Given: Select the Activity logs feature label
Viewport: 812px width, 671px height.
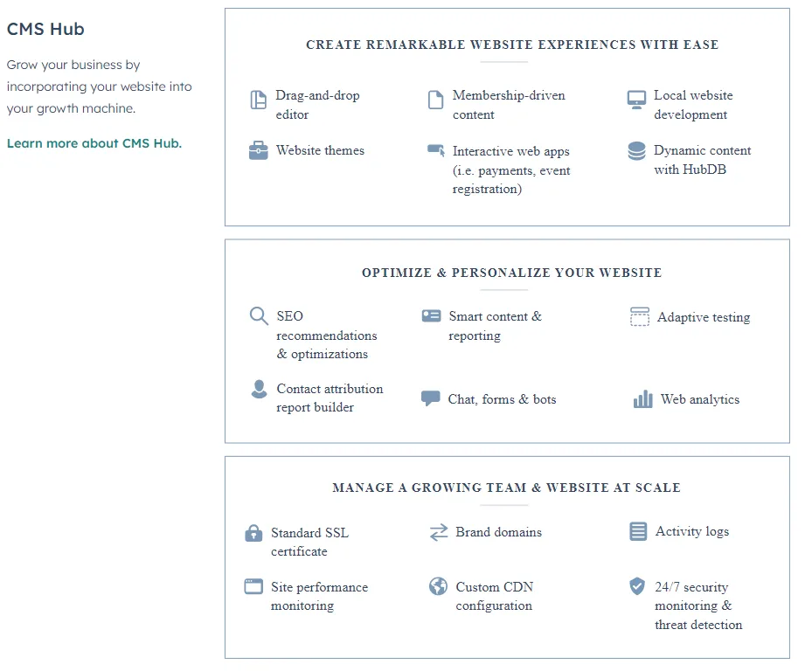Looking at the screenshot, I should (692, 532).
